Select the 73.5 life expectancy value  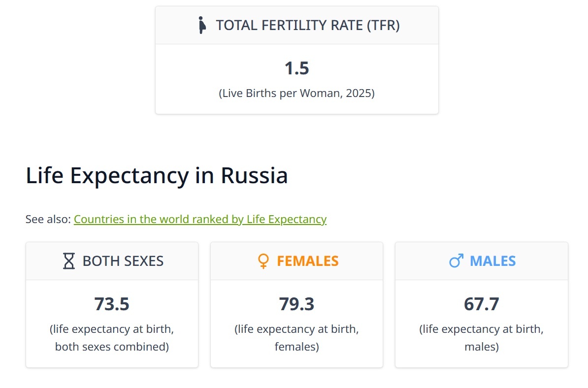click(x=112, y=304)
